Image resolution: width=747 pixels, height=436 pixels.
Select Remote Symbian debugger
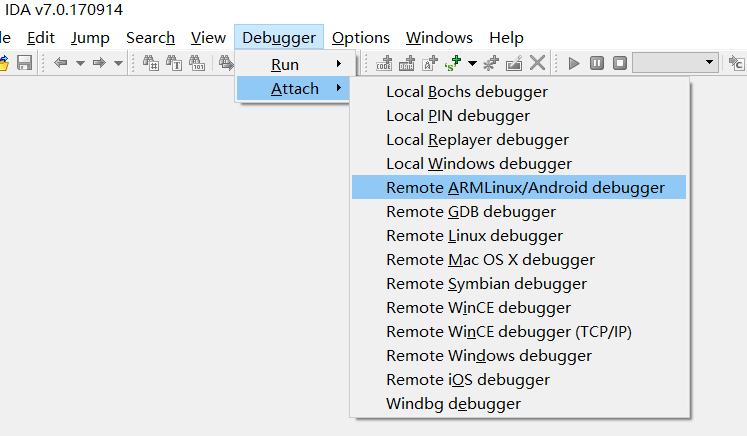519,284
